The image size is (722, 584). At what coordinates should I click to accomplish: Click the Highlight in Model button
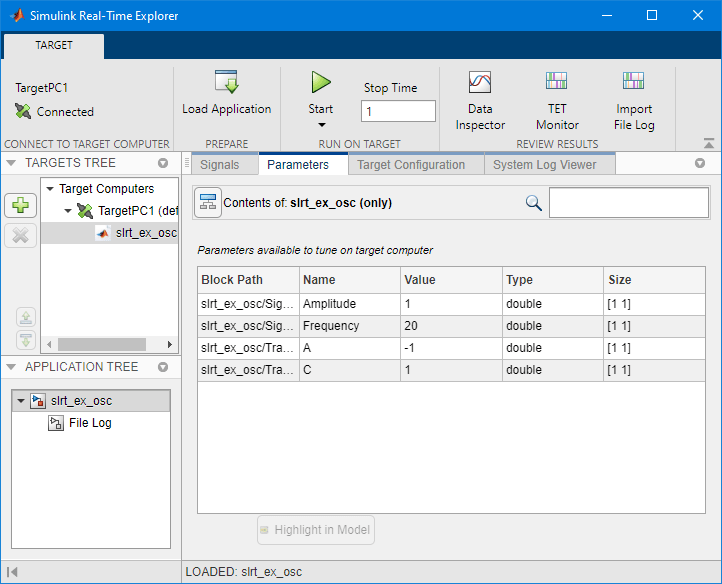coord(316,530)
